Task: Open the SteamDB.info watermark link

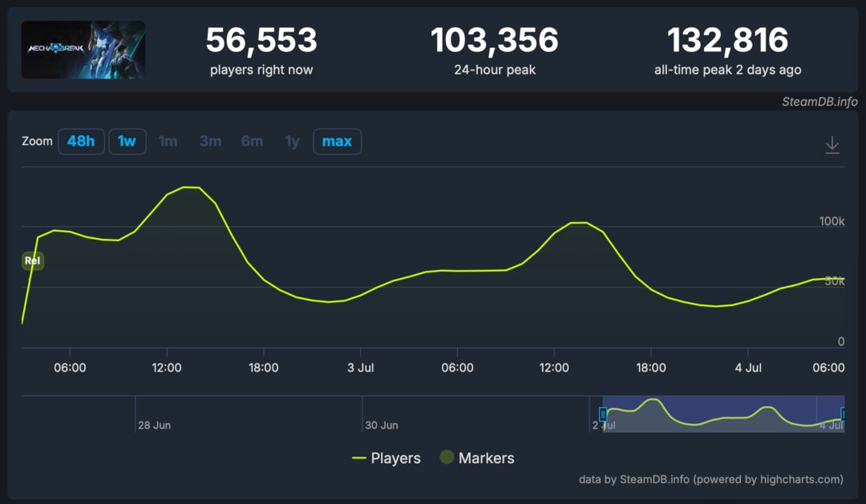Action: coord(819,102)
